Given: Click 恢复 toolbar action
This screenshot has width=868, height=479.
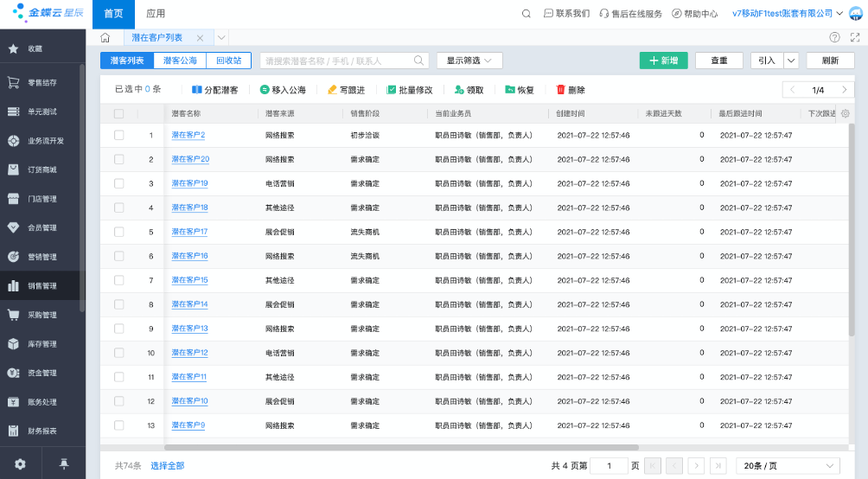Looking at the screenshot, I should tap(520, 90).
